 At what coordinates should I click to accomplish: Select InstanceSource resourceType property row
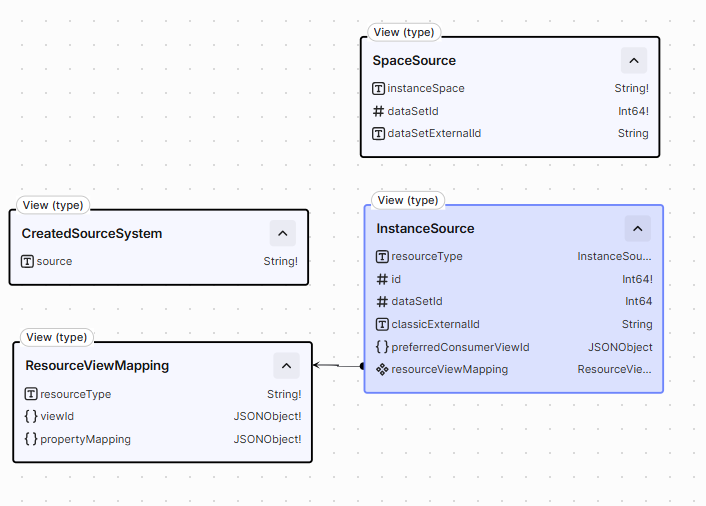514,256
